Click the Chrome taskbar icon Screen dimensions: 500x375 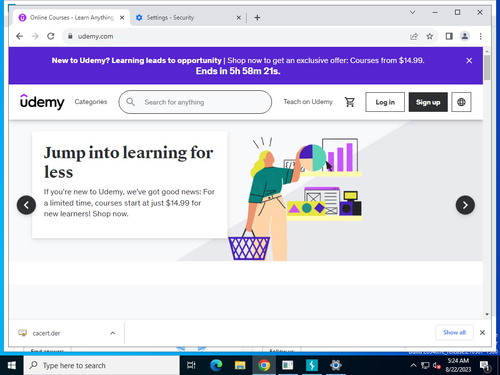coord(264,365)
